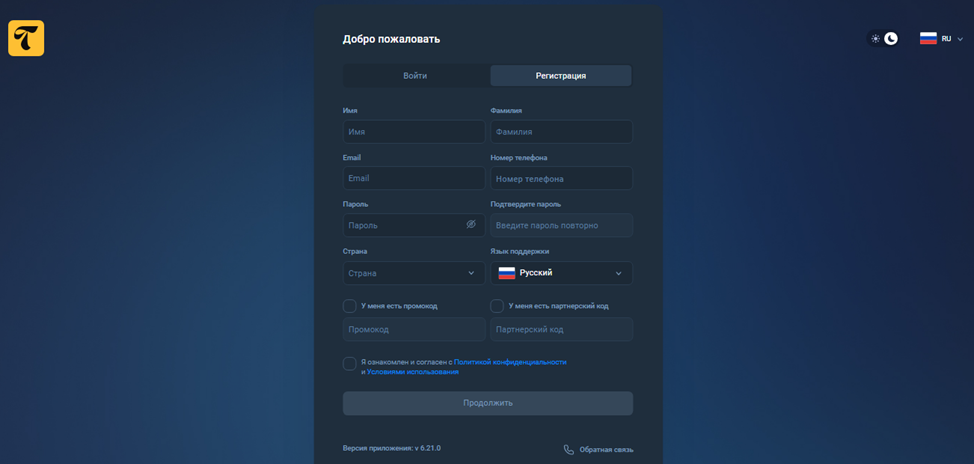Screen dimensions: 974x464
Task: Tick the privacy policy agreement checkbox
Action: pyautogui.click(x=349, y=364)
